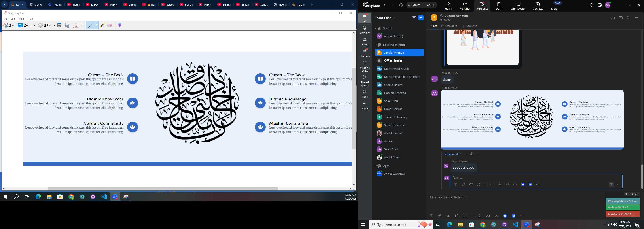Switch to the Center browser tab

click(x=37, y=4)
